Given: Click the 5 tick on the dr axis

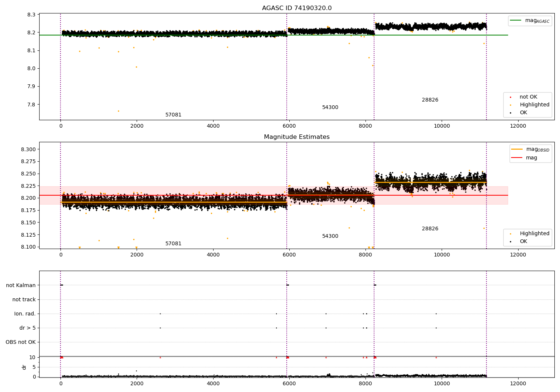Looking at the screenshot, I should [34, 367].
